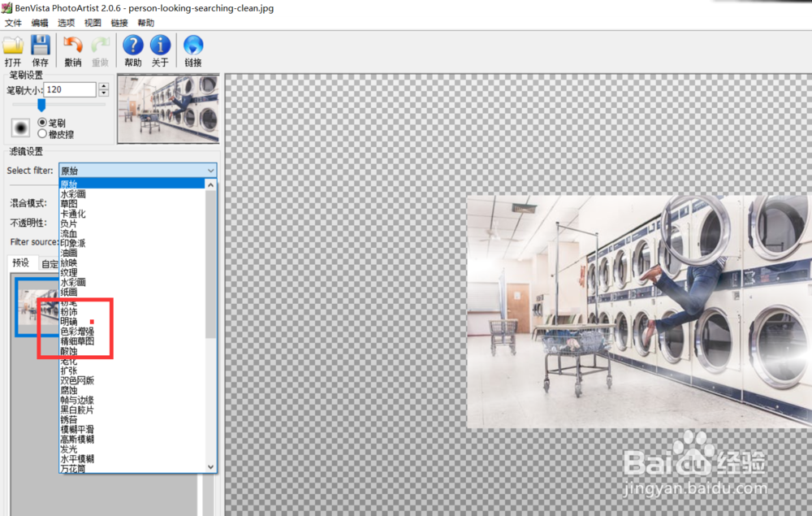Image resolution: width=812 pixels, height=516 pixels.
Task: Open Help via the 帮助 question-mark icon
Action: 133,45
